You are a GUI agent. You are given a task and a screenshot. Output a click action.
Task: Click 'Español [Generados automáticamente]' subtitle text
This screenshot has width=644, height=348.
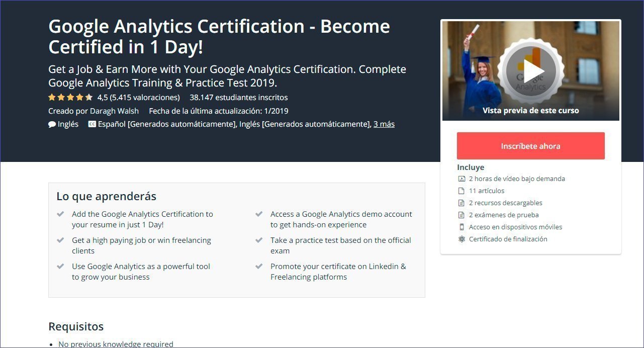point(167,124)
